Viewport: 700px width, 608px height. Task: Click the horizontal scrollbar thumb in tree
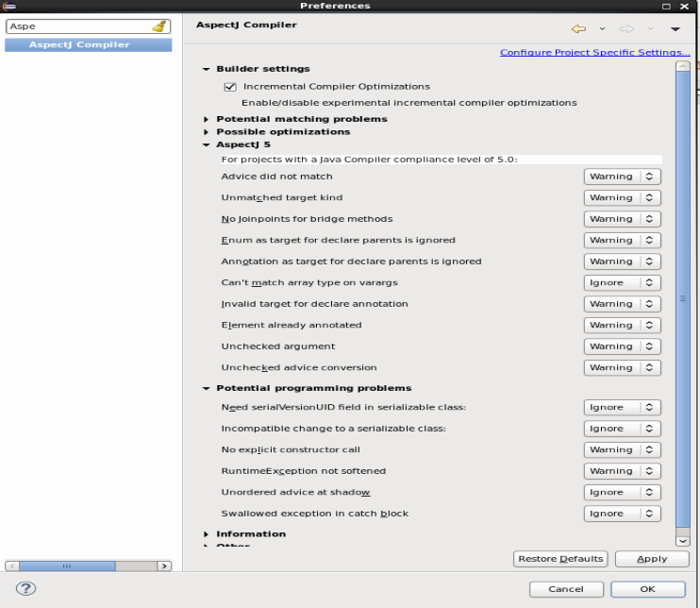point(67,566)
